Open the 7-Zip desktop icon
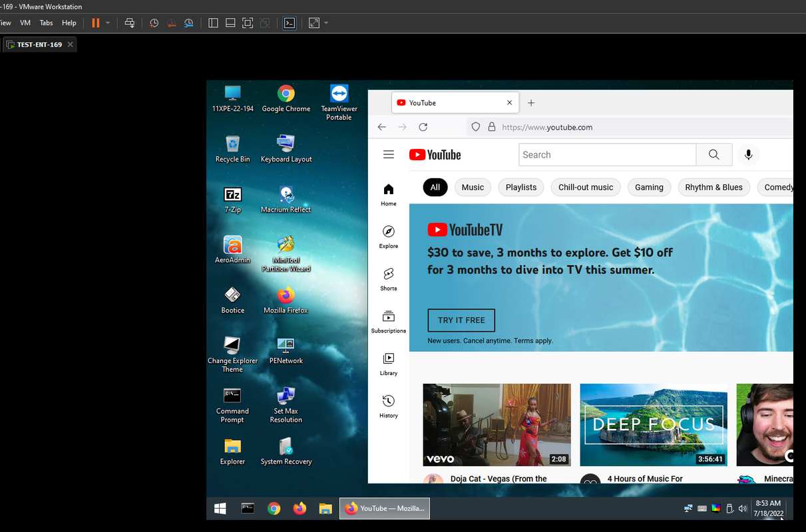 coord(233,199)
